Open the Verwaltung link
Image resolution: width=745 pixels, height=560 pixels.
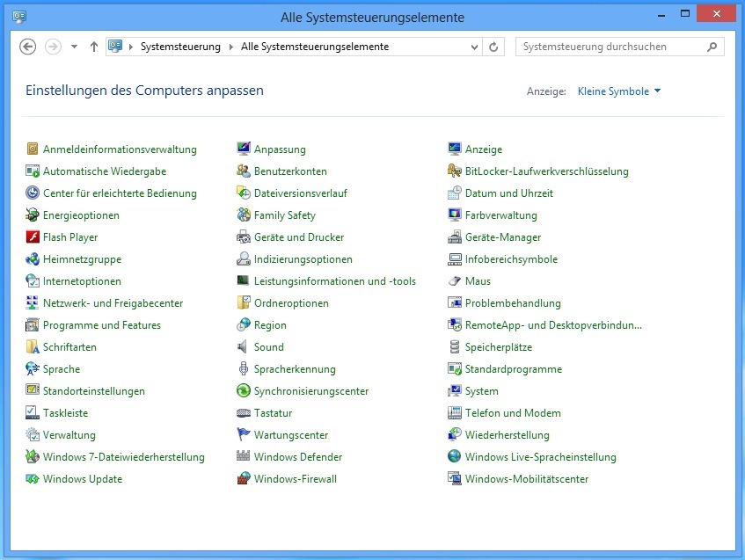[69, 435]
